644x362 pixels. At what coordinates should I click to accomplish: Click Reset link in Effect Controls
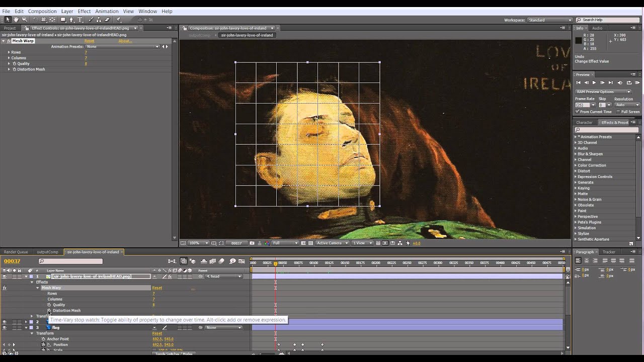(89, 41)
